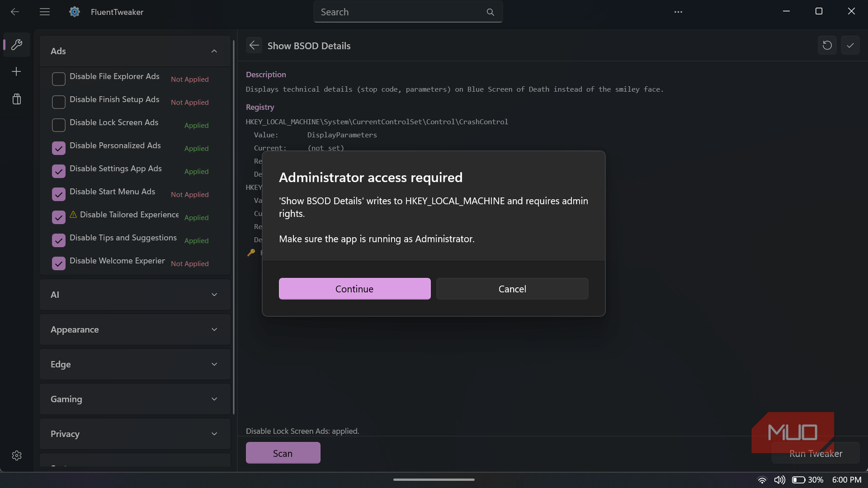Expand the Edge category
Viewport: 868px width, 488px height.
[x=135, y=364]
